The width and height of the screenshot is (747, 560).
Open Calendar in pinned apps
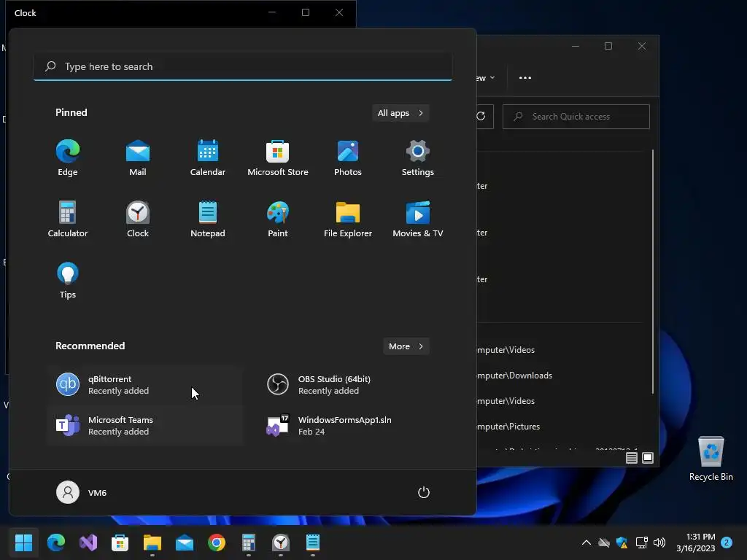[x=208, y=158]
